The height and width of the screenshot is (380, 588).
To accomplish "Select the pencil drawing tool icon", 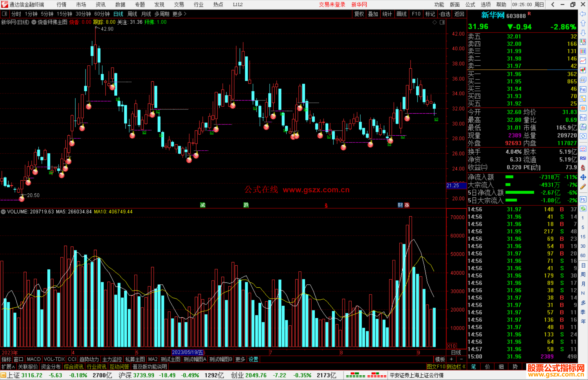I will tap(583, 187).
